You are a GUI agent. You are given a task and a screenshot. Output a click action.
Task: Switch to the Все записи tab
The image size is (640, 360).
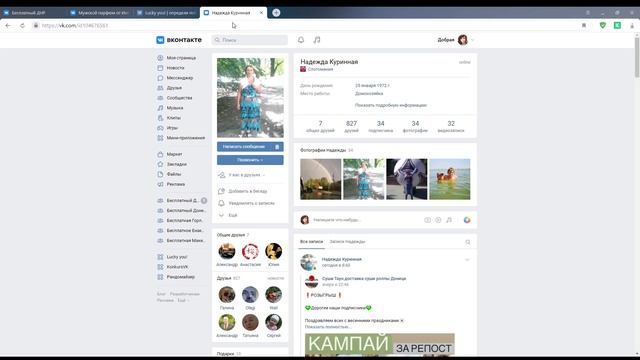click(311, 242)
